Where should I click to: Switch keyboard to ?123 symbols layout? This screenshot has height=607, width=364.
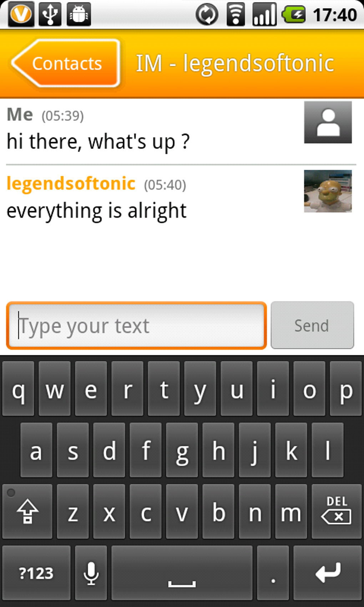[36, 573]
